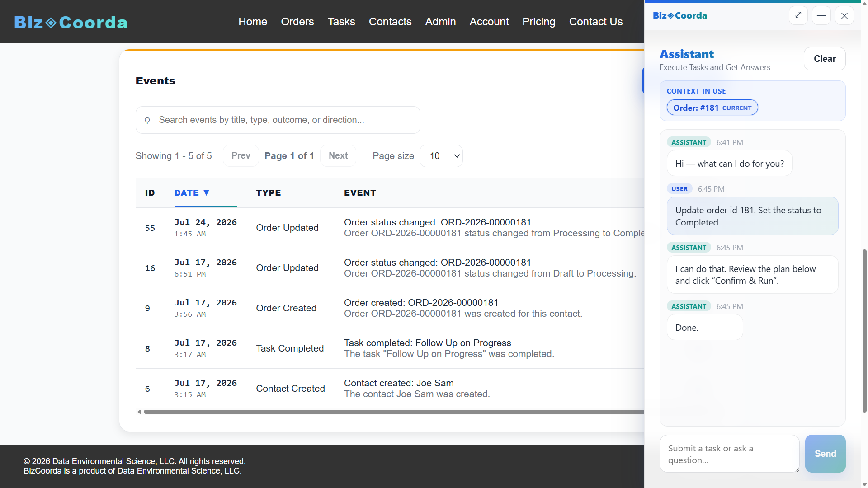Screen dimensions: 868x488
Task: Click the search magnifier icon in Events
Action: click(x=147, y=120)
